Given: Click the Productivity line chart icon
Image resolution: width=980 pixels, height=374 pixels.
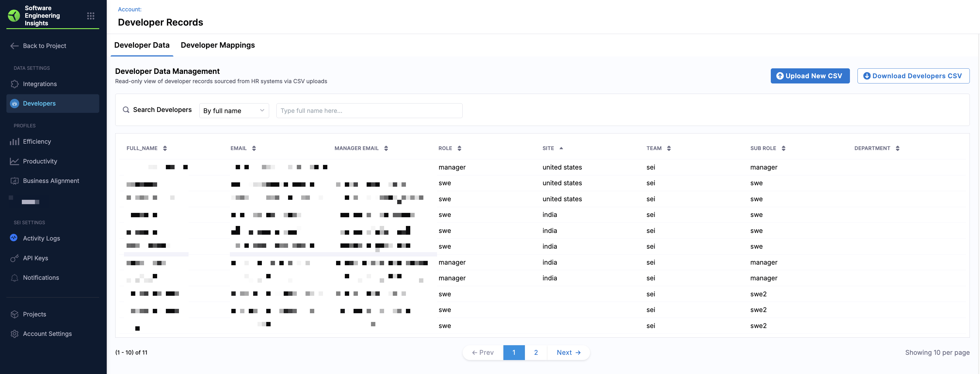Looking at the screenshot, I should coord(15,161).
